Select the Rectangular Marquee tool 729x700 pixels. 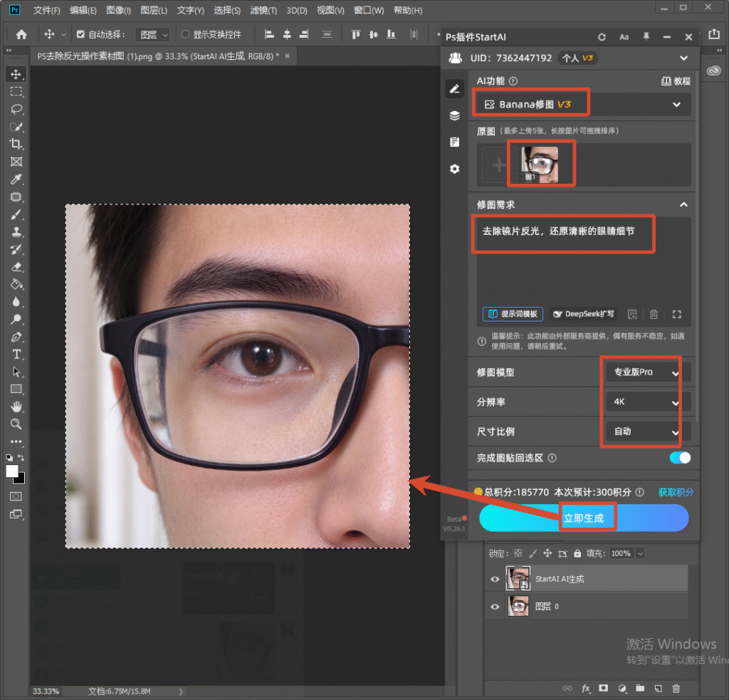click(x=16, y=92)
